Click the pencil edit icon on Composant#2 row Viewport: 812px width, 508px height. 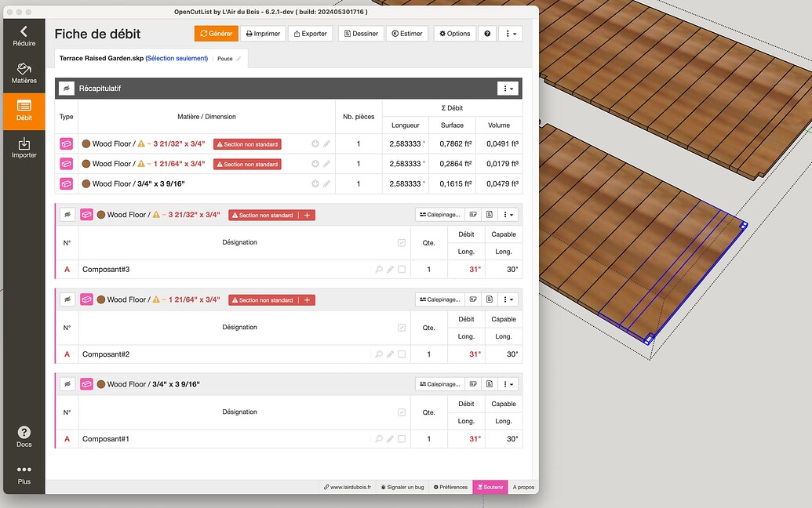[391, 354]
